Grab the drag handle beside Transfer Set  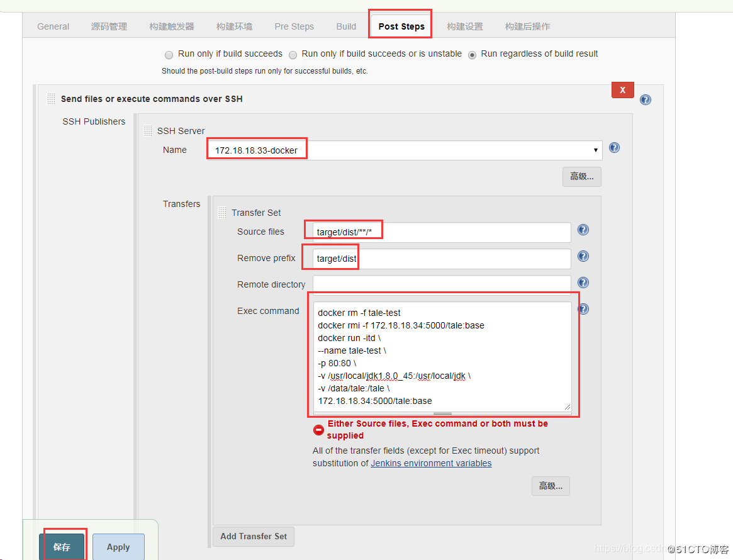click(222, 213)
